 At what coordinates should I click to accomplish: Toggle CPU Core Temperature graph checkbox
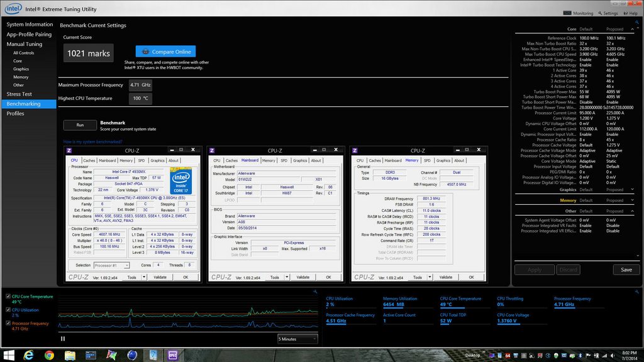8,296
